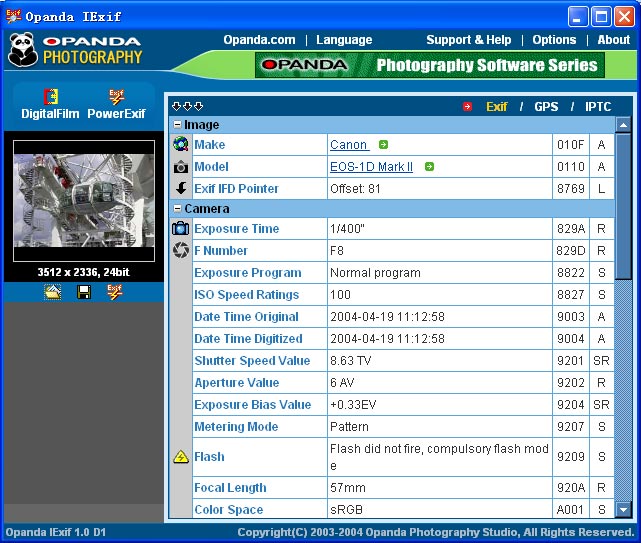Screen dimensions: 641x543
Task: Click the scrollbar up arrow
Action: click(x=623, y=125)
